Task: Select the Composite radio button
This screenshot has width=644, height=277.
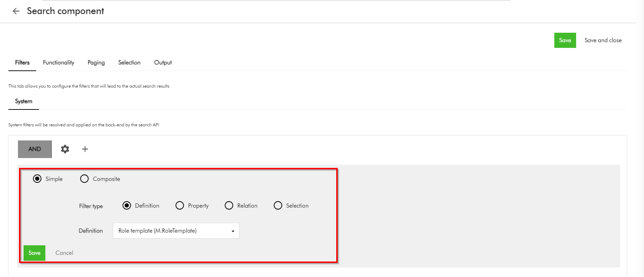Action: coord(84,179)
